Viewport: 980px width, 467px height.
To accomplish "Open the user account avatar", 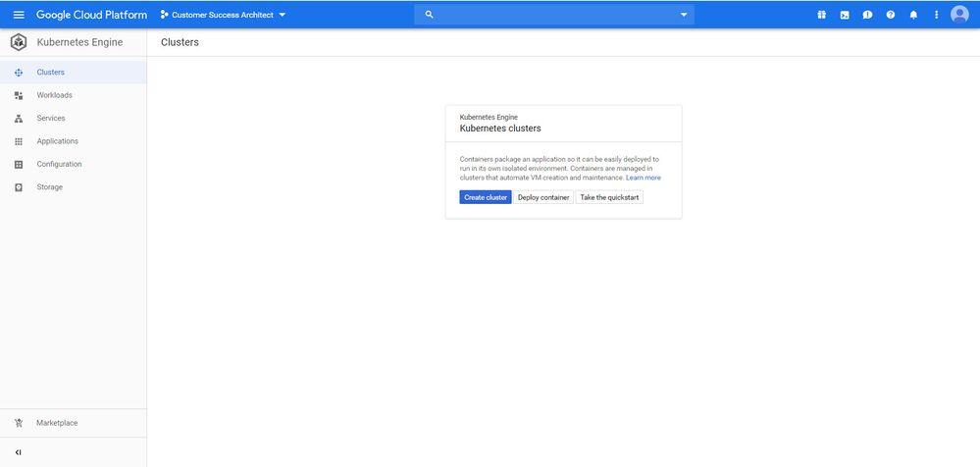I will (959, 15).
